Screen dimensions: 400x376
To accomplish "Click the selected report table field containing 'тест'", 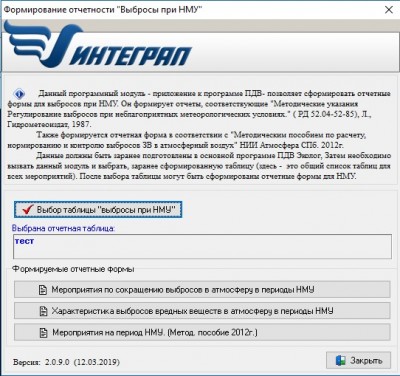I will [x=202, y=246].
